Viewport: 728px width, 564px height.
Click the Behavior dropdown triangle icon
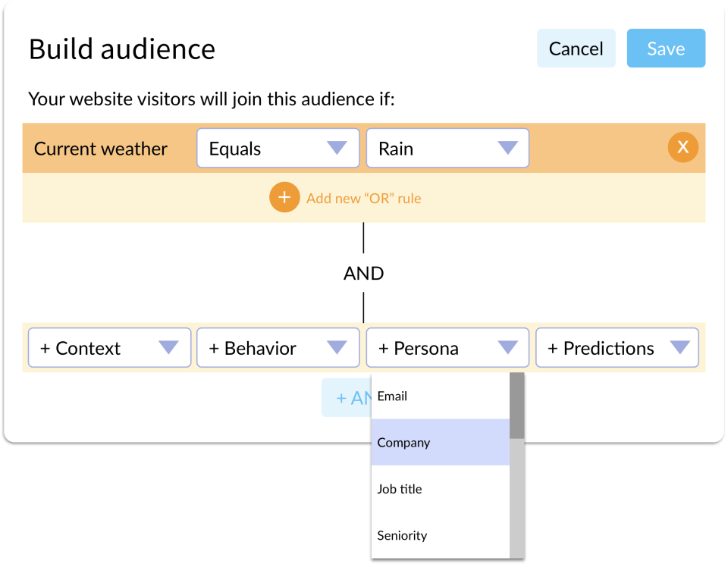pyautogui.click(x=337, y=348)
